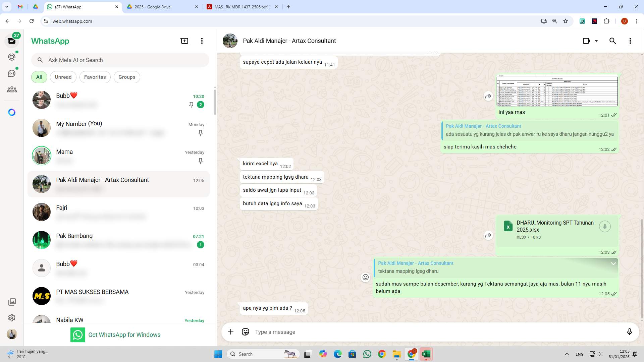This screenshot has height=362, width=644.
Task: Open the Status view in WhatsApp sidebar
Action: (12, 57)
